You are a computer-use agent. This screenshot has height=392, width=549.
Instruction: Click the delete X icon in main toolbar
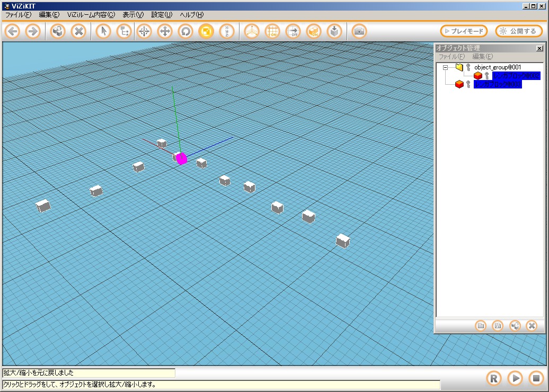click(78, 31)
